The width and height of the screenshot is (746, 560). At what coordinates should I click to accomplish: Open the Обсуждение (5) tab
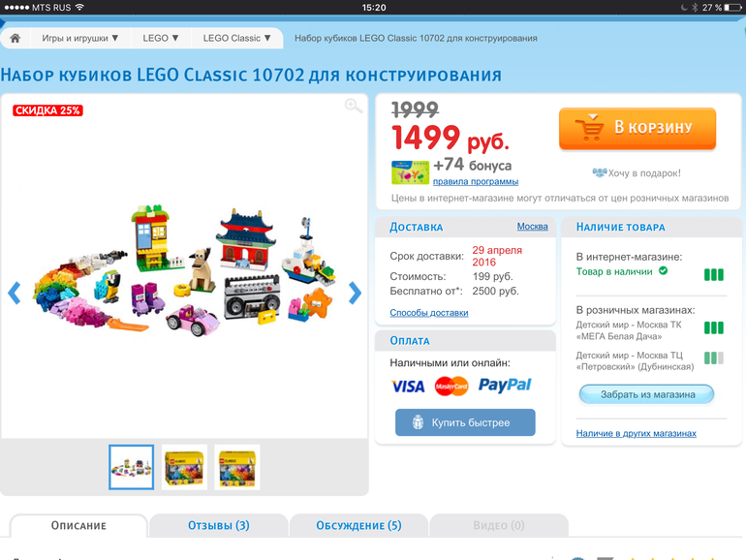358,525
